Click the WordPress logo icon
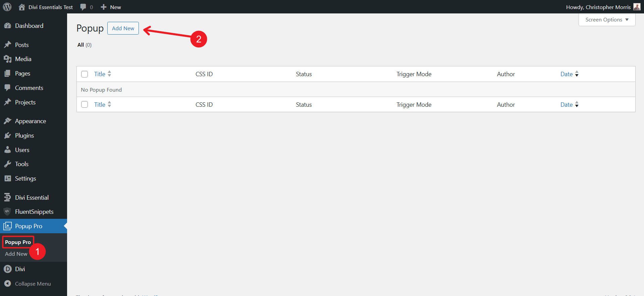The image size is (644, 296). click(7, 7)
